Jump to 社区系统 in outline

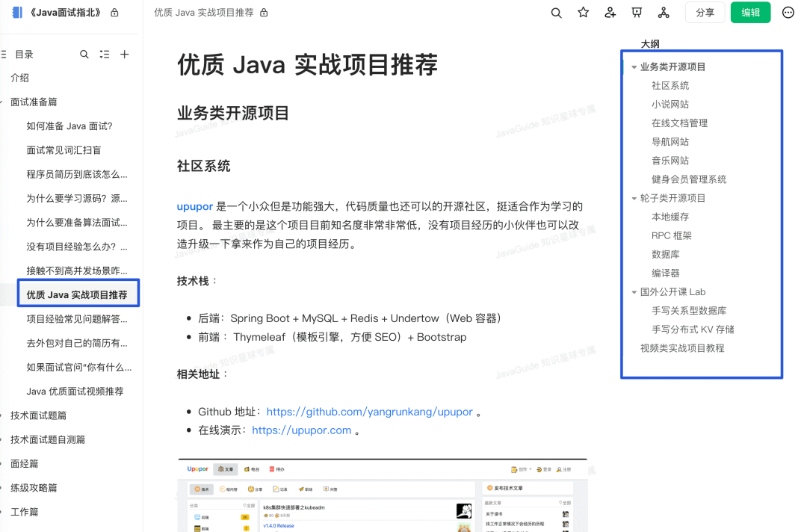[x=670, y=86]
